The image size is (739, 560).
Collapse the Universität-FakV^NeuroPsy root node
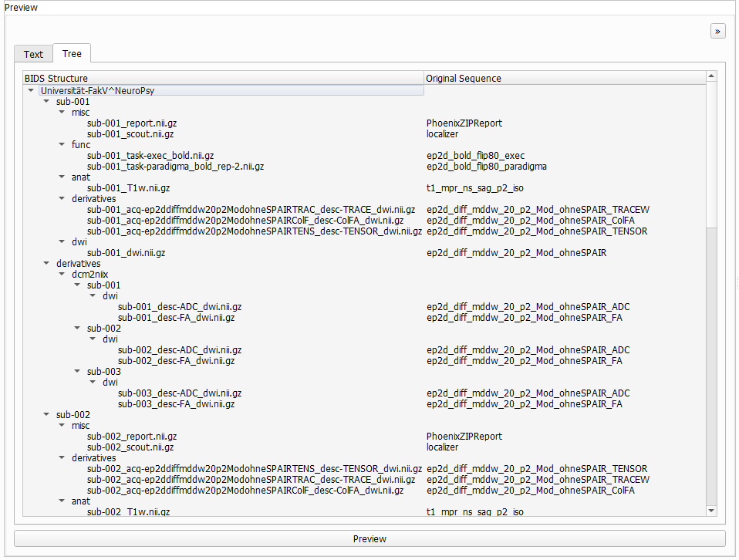click(x=31, y=90)
